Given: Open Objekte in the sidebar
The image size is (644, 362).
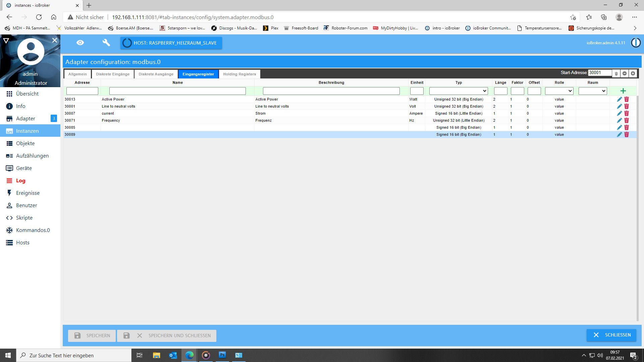Looking at the screenshot, I should click(25, 143).
